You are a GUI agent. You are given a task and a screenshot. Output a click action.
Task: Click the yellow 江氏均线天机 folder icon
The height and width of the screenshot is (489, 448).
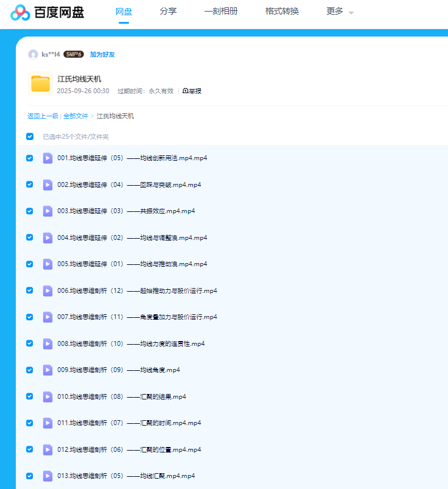click(40, 83)
